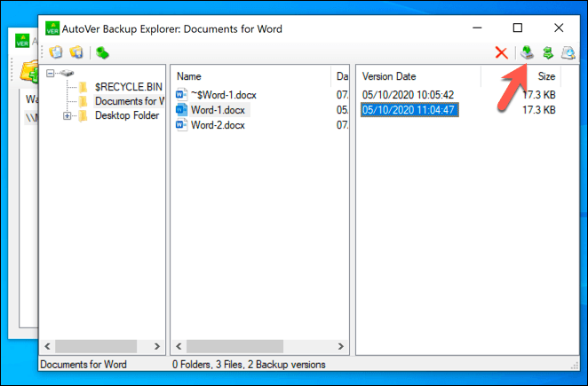The image size is (588, 386).
Task: Click the Word icon beside ~$Word-1.docx
Action: pyautogui.click(x=181, y=94)
